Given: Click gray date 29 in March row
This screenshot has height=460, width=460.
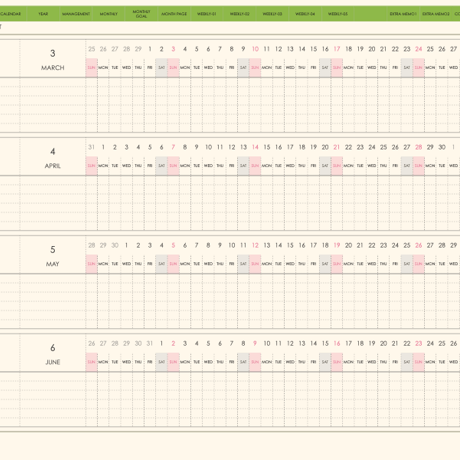Looking at the screenshot, I should tap(138, 49).
